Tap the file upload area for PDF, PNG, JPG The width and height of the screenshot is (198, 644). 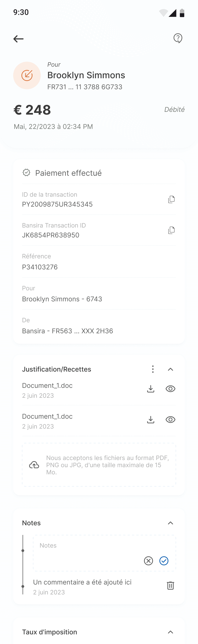99,465
